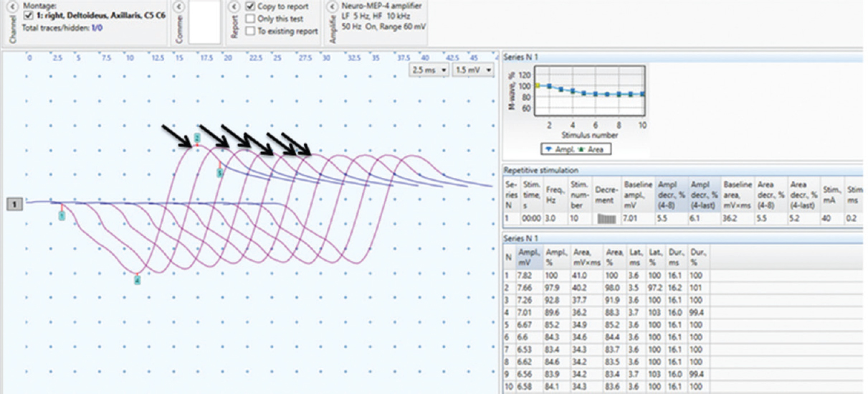Click the Area, mV×ms header in Series table
This screenshot has width=868, height=394.
tap(588, 256)
